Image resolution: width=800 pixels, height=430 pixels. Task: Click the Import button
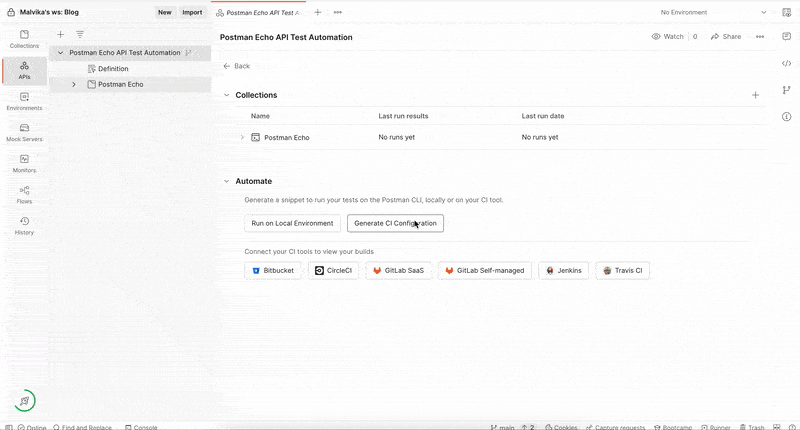pyautogui.click(x=192, y=12)
